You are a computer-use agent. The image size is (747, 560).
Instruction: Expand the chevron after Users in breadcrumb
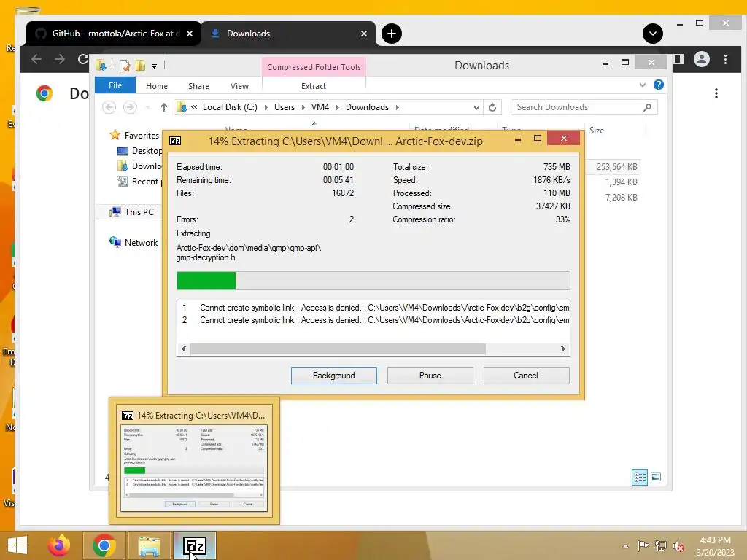coord(303,107)
